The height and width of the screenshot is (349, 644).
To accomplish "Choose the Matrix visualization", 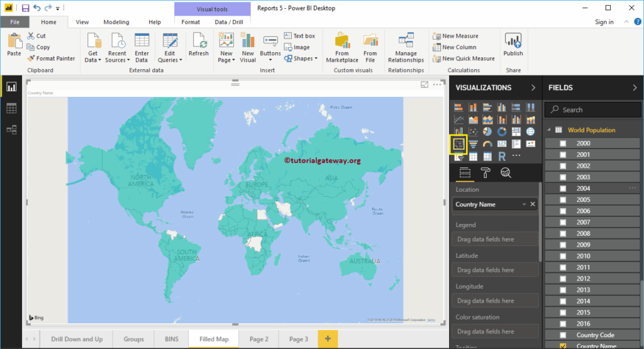I will point(487,157).
